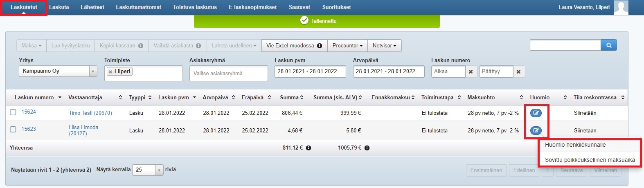Click info icon next to 811,12 € total

click(308, 148)
